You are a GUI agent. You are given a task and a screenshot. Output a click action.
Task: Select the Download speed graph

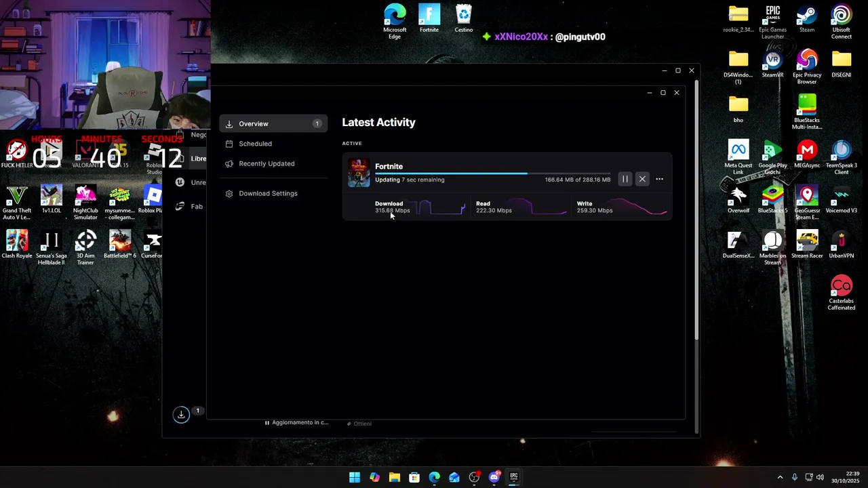coord(441,207)
